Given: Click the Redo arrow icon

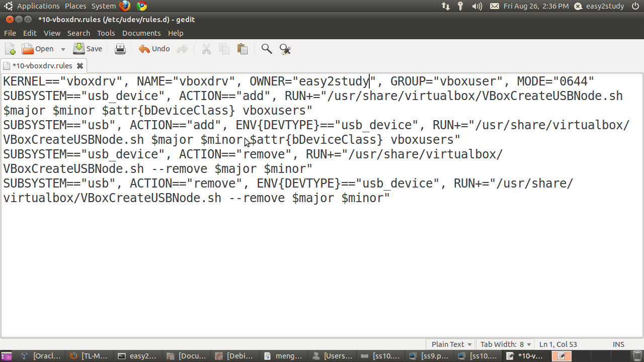Looking at the screenshot, I should click(182, 49).
